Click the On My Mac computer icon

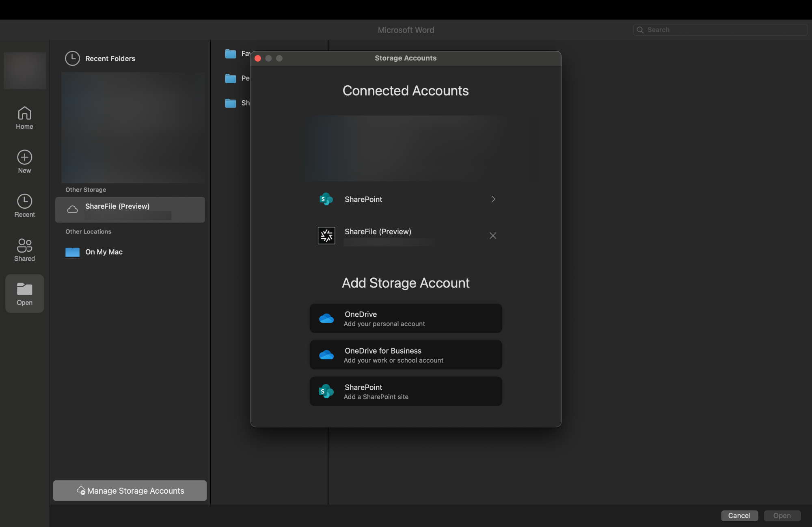[x=72, y=252]
